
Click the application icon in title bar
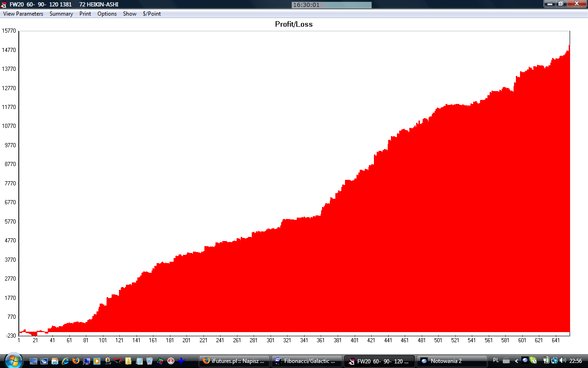point(4,5)
